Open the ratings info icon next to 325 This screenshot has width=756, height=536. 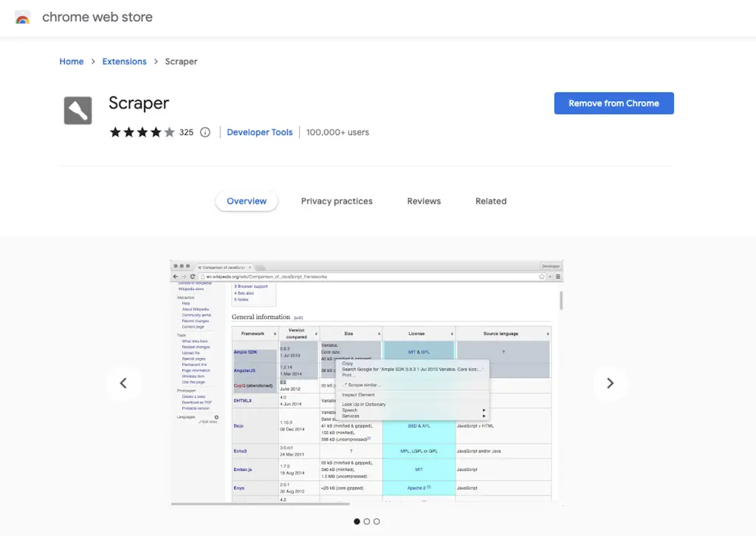(x=205, y=132)
